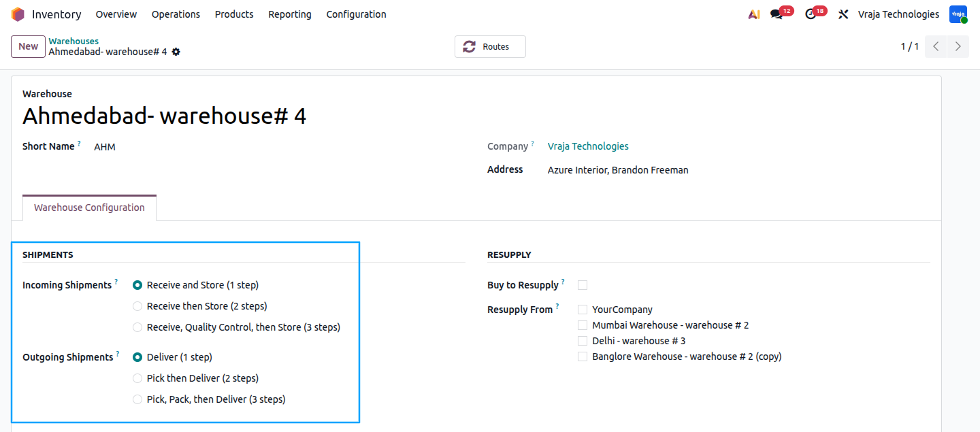The image size is (980, 432).
Task: Go to previous record arrow
Action: (x=936, y=46)
